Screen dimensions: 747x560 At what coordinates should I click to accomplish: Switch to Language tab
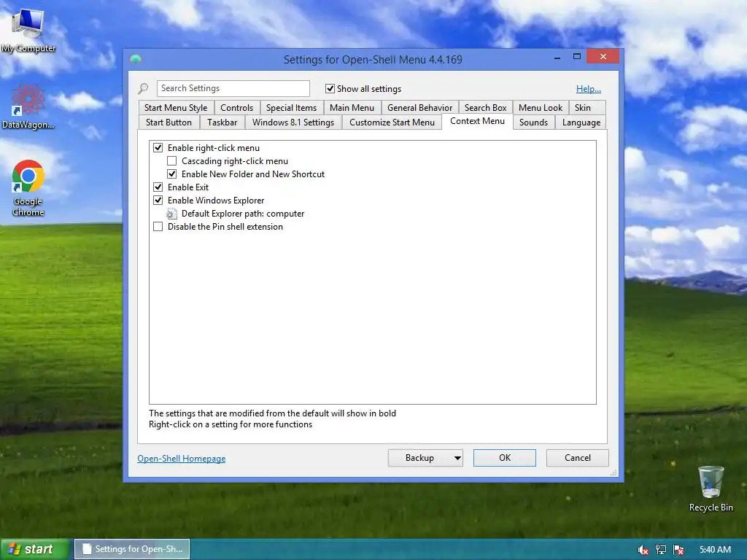coord(581,122)
